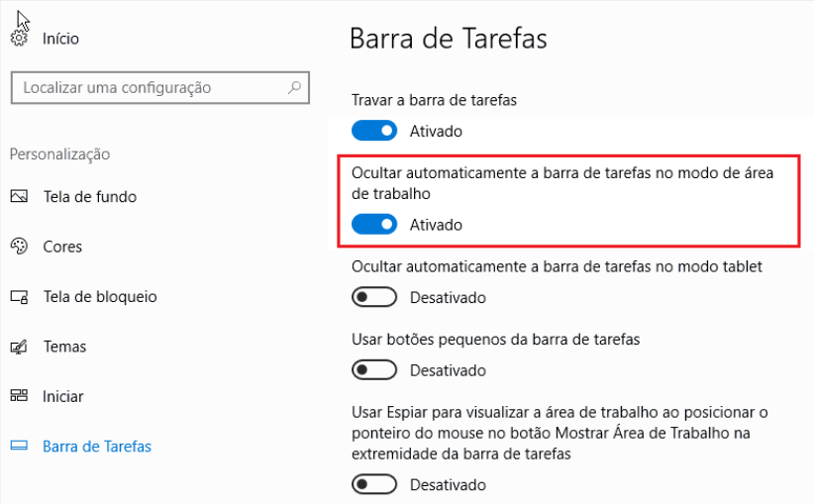This screenshot has height=504, width=814.
Task: Enable auto-hide taskbar in tablet mode
Action: pyautogui.click(x=374, y=297)
